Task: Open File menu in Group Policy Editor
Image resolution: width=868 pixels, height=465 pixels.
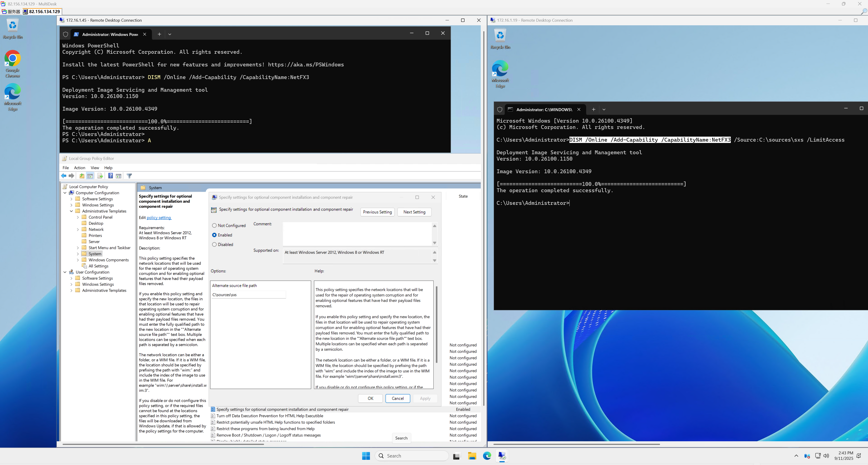Action: point(66,168)
